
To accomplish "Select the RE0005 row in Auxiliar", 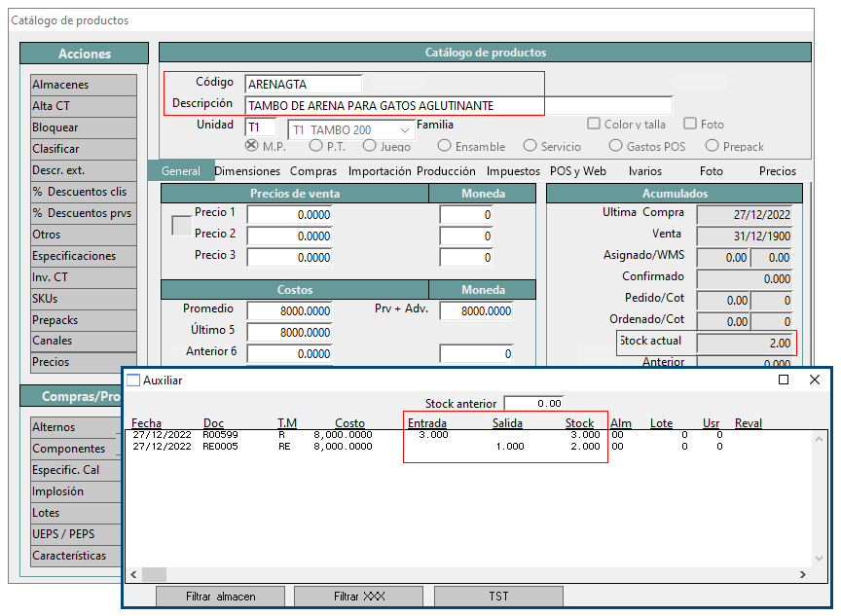I will point(427,447).
